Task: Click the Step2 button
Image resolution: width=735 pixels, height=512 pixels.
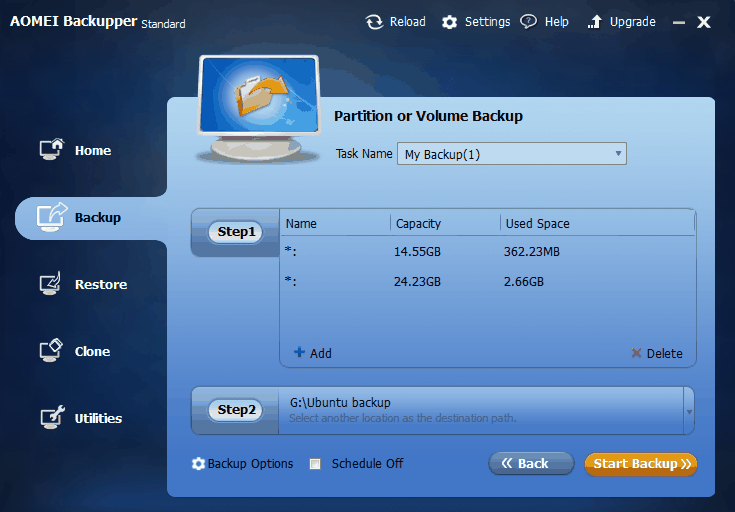Action: pyautogui.click(x=236, y=410)
